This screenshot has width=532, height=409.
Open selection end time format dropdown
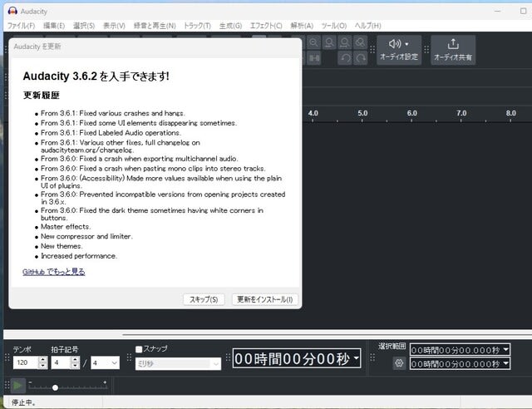[x=506, y=363]
